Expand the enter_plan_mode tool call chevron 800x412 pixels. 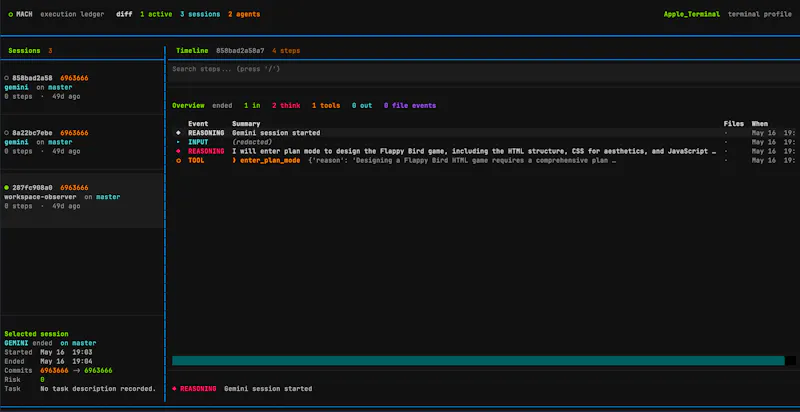point(234,160)
